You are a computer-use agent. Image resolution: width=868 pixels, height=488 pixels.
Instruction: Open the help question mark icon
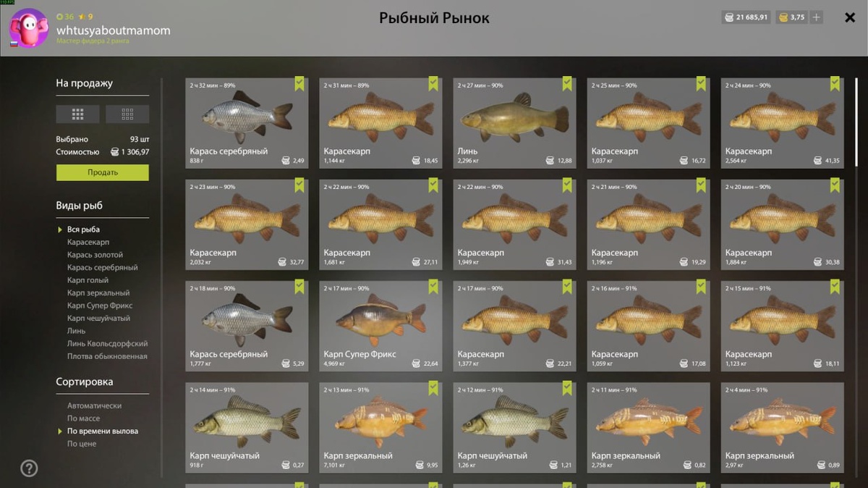point(29,468)
